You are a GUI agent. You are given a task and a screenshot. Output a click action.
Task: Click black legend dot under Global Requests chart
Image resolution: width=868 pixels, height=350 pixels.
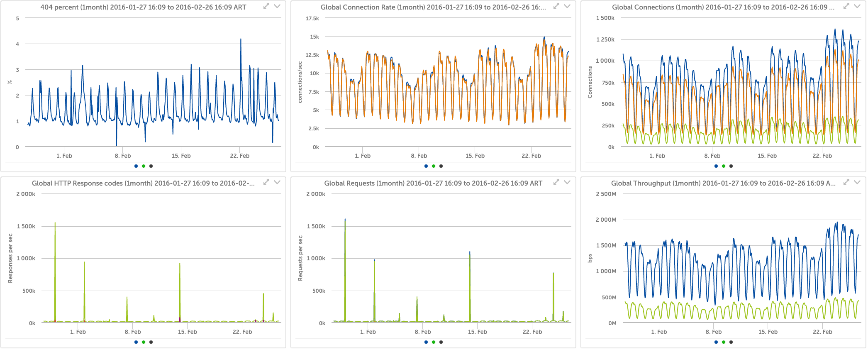pyautogui.click(x=441, y=342)
